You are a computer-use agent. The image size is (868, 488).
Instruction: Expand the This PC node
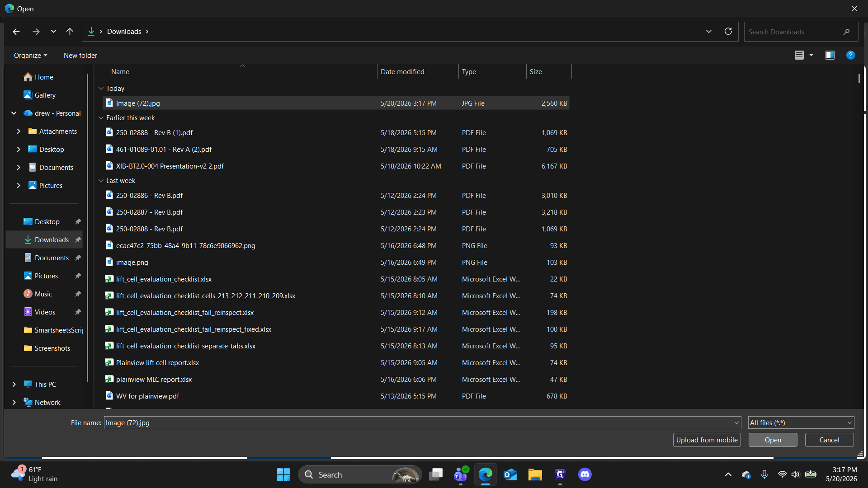(x=14, y=385)
